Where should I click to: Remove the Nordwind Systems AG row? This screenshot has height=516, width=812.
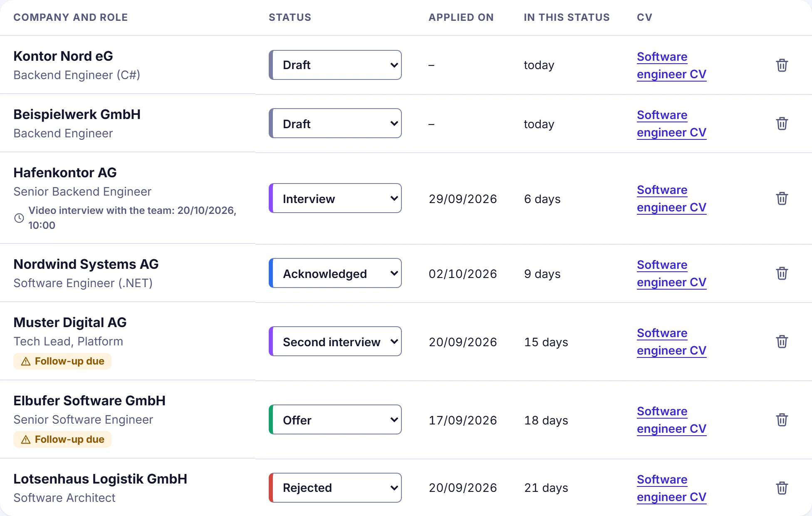(x=782, y=273)
